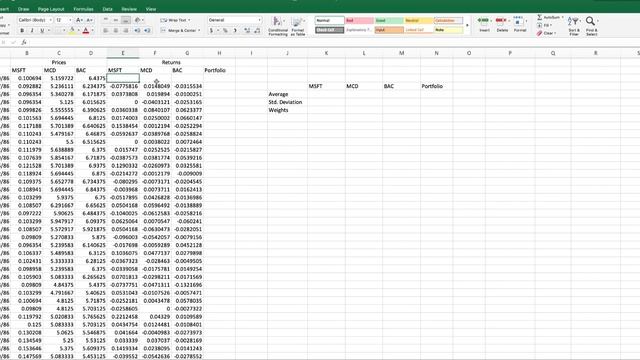This screenshot has height=360, width=640.
Task: Center text horizontally
Action: click(x=116, y=31)
